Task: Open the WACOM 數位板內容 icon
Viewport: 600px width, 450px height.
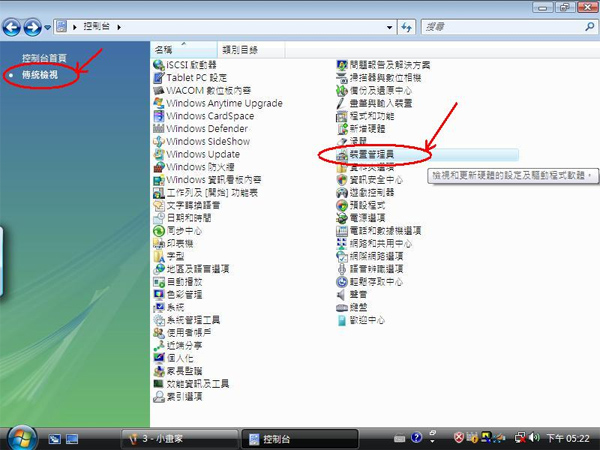Action: (x=159, y=91)
